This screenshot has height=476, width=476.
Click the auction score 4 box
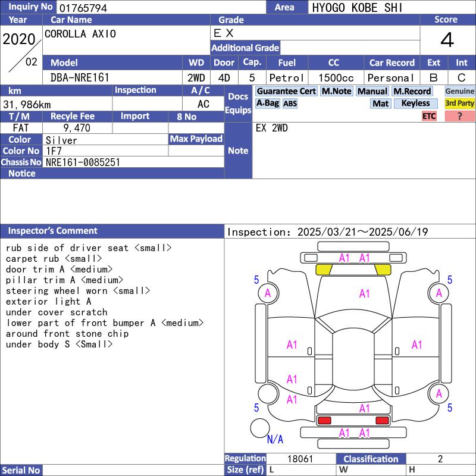(447, 40)
